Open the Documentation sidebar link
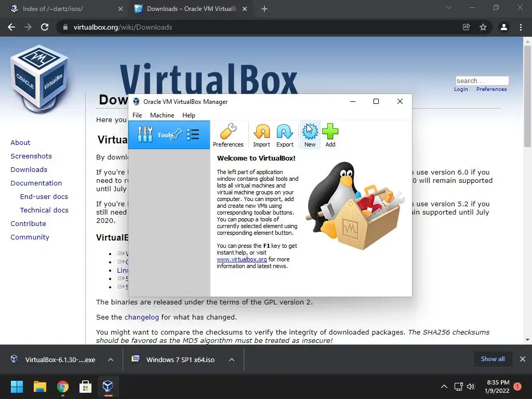Screen dimensions: 532x399 point(36,183)
